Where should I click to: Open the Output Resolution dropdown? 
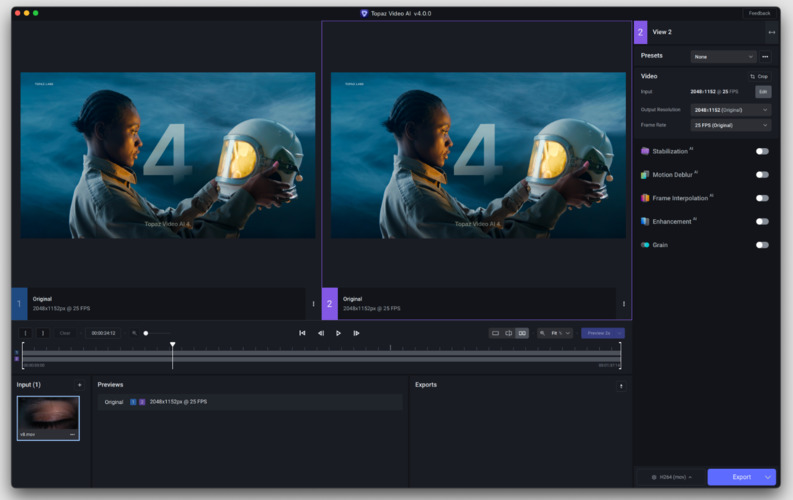pos(731,110)
